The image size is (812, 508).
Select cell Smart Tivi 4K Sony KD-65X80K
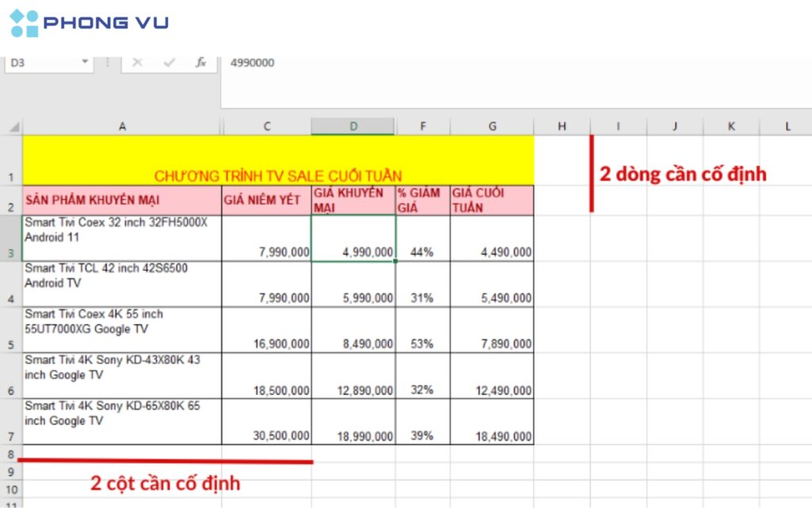(x=122, y=421)
